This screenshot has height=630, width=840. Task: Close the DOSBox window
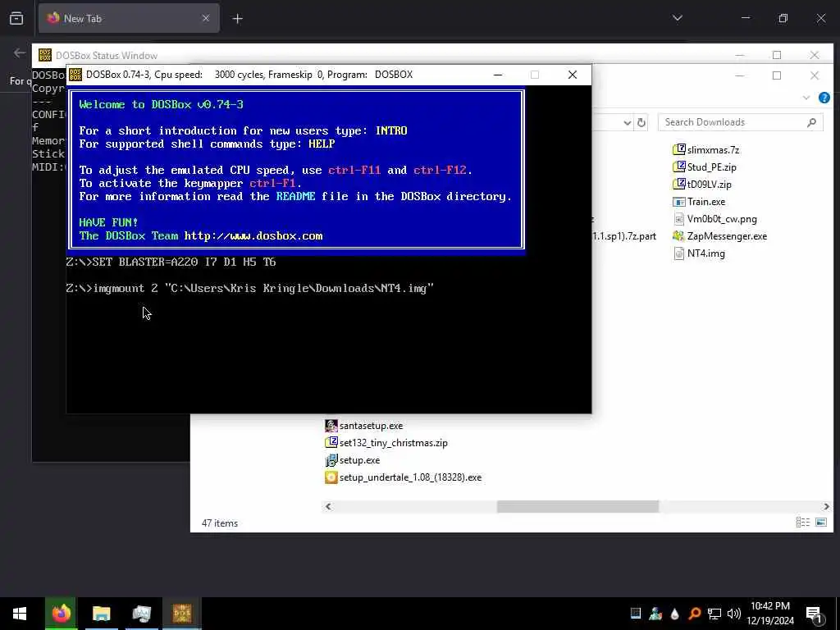click(x=572, y=75)
